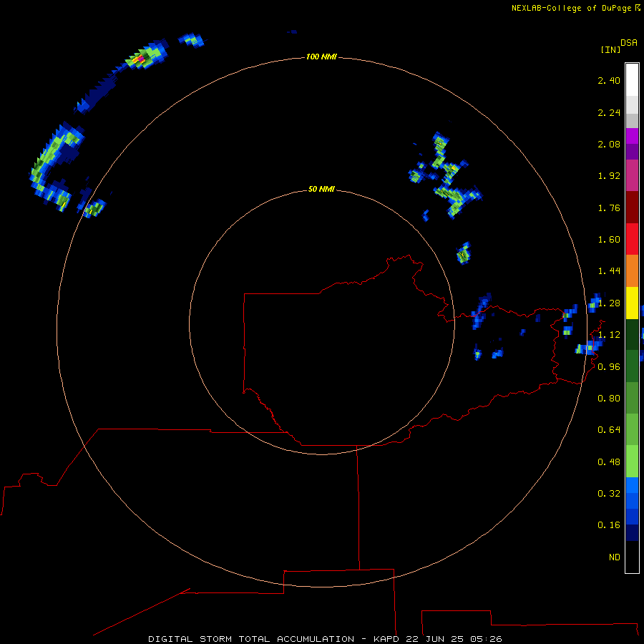This screenshot has width=644, height=644.
Task: Click the DSA product label
Action: [629, 43]
